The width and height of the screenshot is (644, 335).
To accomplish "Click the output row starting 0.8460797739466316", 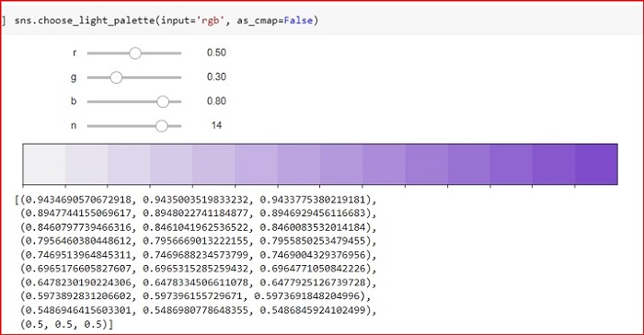I will (x=199, y=227).
